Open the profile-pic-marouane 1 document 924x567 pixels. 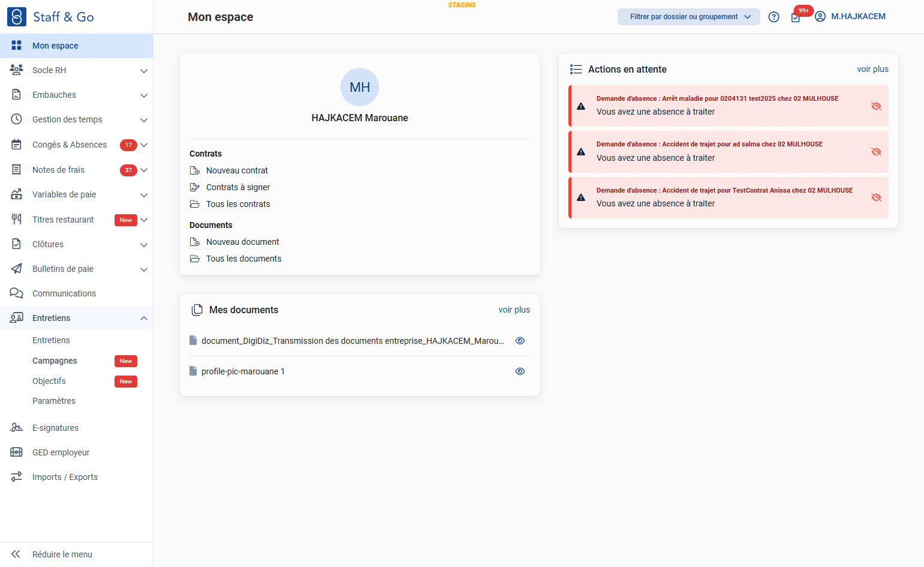(243, 371)
